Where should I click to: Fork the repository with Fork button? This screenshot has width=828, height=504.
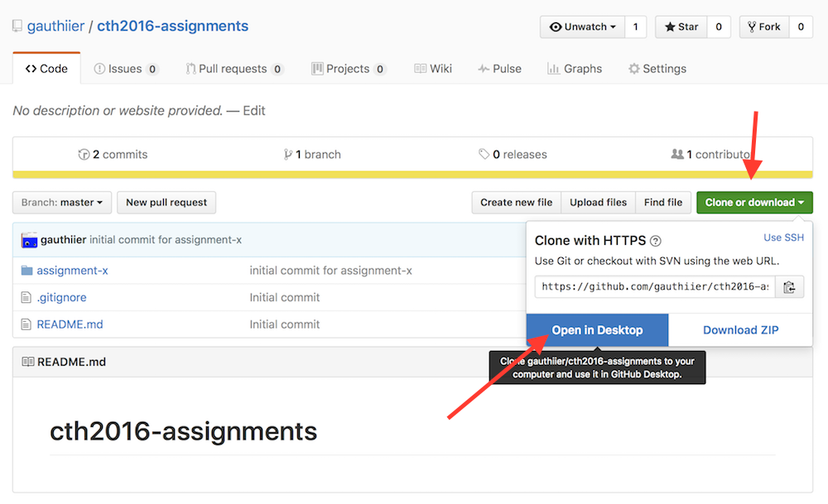pos(763,26)
